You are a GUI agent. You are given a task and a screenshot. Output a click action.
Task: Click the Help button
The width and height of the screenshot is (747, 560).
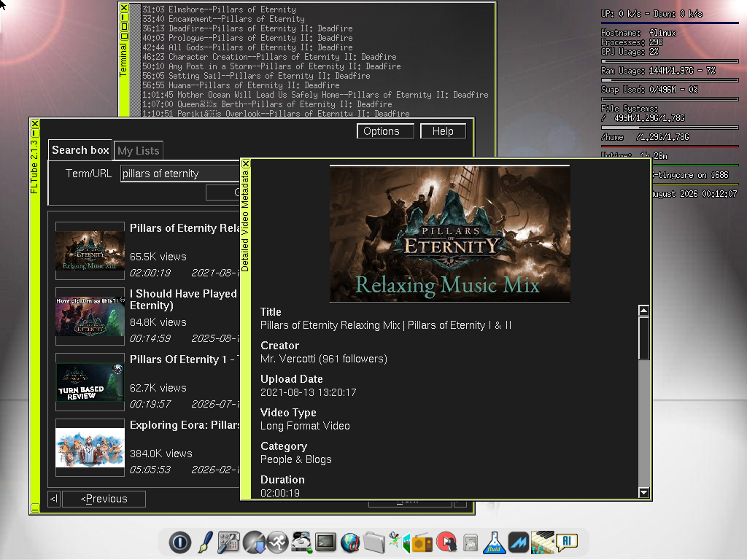point(443,131)
